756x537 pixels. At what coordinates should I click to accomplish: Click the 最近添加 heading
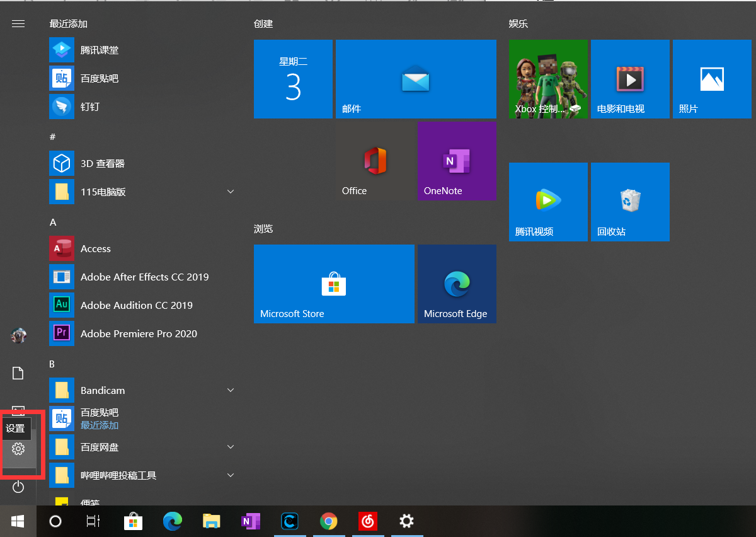click(x=68, y=24)
